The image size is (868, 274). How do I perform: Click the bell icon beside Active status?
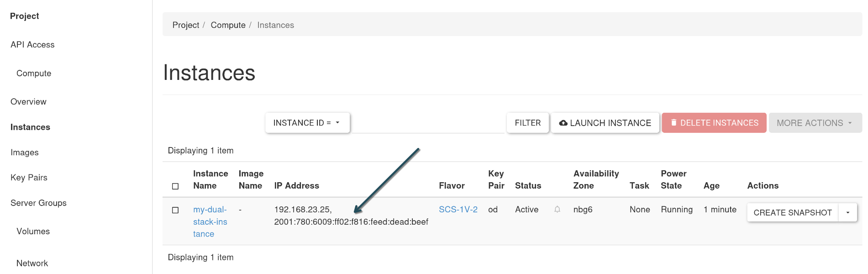pos(557,210)
